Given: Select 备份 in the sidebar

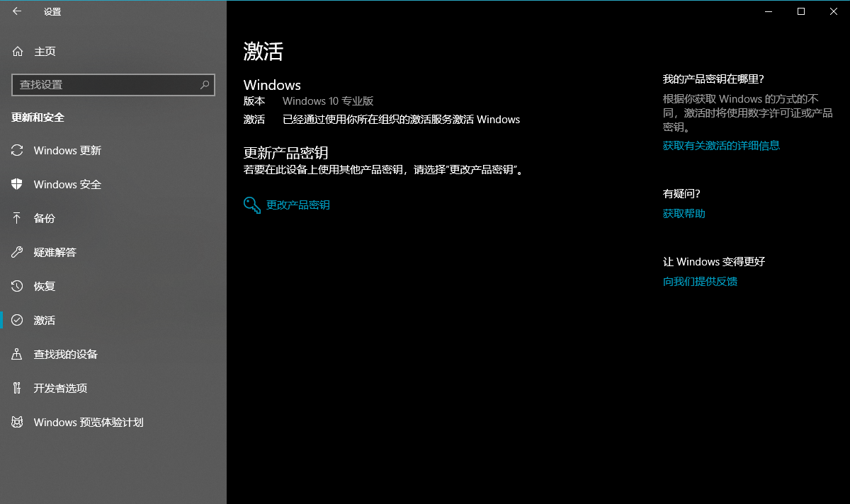Looking at the screenshot, I should [113, 219].
